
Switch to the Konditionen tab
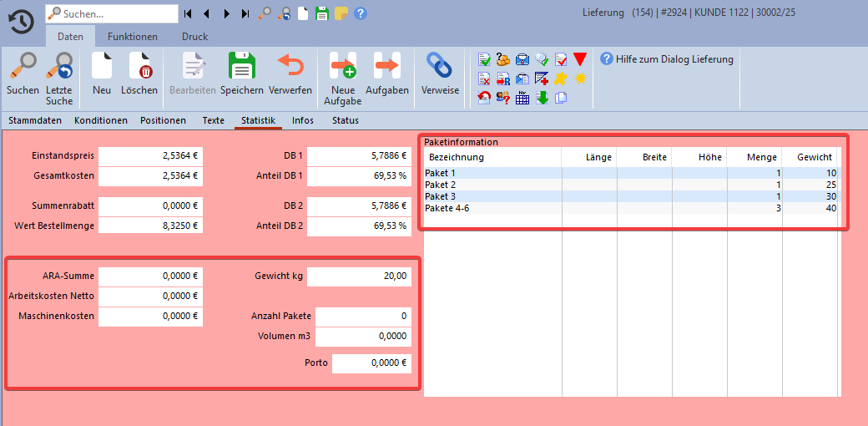point(101,120)
